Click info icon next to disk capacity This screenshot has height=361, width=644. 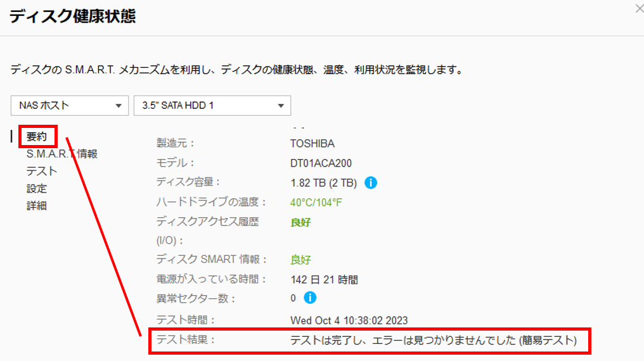(x=370, y=182)
